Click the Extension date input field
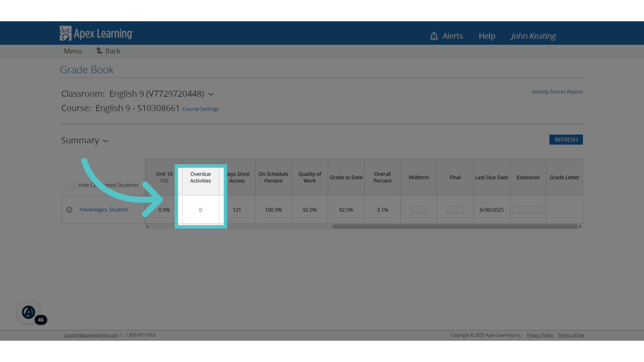This screenshot has height=362, width=644. pyautogui.click(x=528, y=209)
